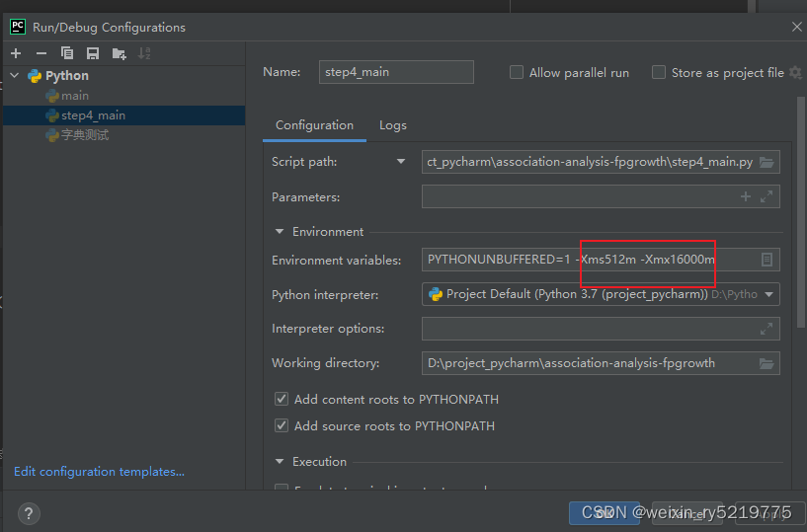Create new folder for configurations
This screenshot has width=807, height=532.
pos(119,53)
